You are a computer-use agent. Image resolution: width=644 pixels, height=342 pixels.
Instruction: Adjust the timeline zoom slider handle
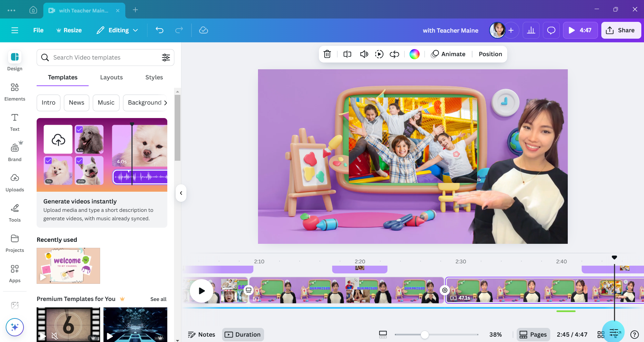coord(425,335)
